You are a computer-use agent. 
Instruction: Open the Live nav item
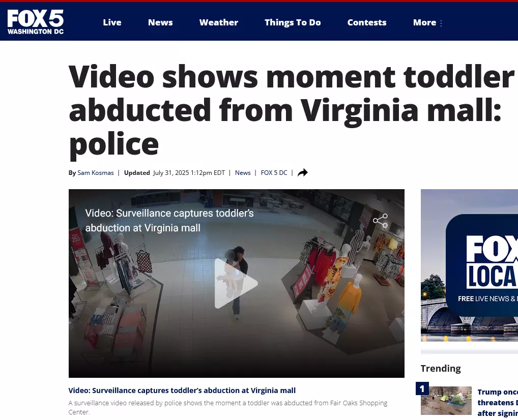[112, 22]
